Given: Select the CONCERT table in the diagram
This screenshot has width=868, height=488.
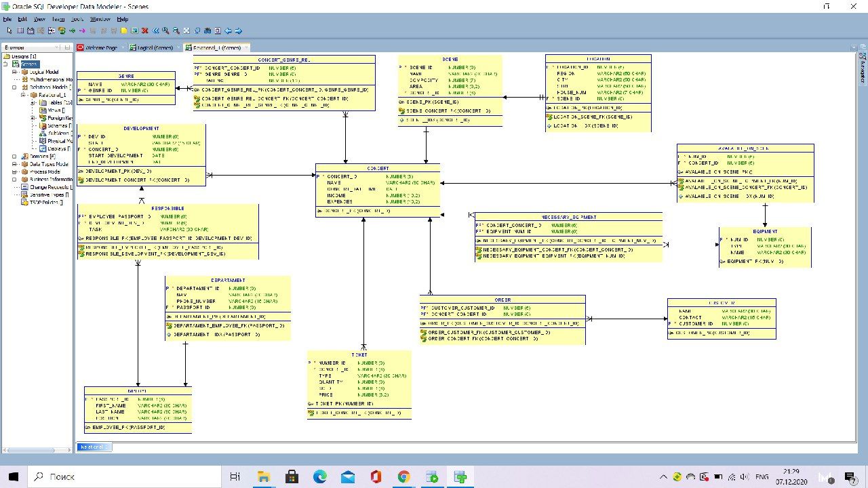Looking at the screenshot, I should tap(378, 190).
